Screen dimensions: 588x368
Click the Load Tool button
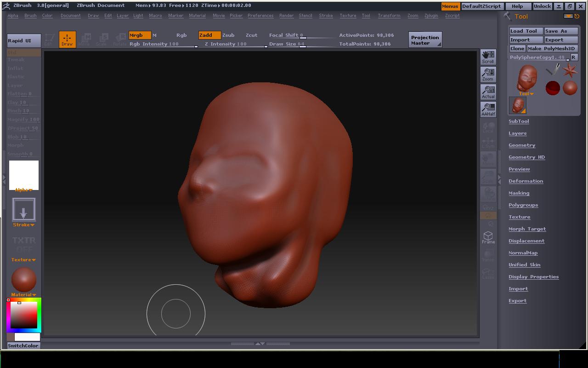pos(526,31)
